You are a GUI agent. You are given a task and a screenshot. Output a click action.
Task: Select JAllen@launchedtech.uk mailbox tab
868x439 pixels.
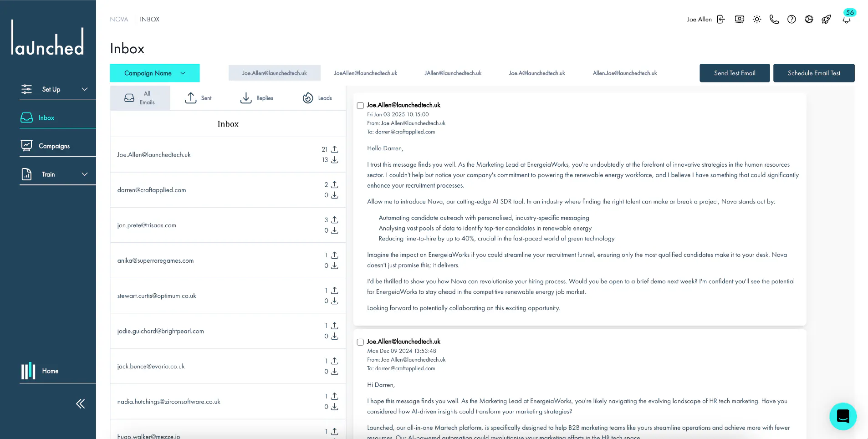tap(453, 73)
